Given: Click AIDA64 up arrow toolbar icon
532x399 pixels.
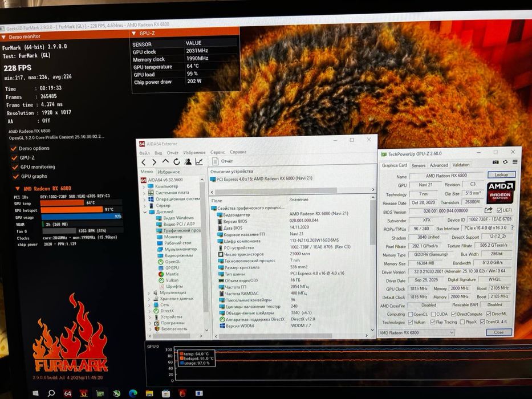Looking at the screenshot, I should coord(165,161).
